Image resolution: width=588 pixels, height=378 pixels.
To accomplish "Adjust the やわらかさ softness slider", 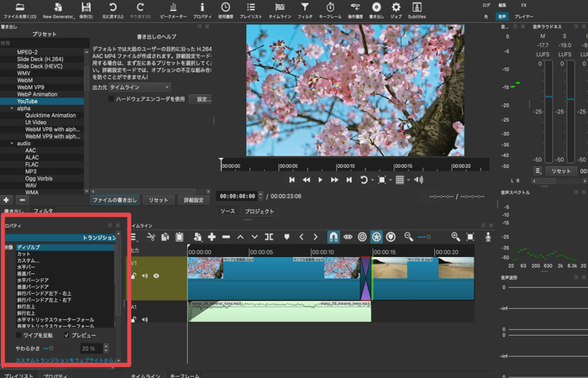I will pos(51,348).
